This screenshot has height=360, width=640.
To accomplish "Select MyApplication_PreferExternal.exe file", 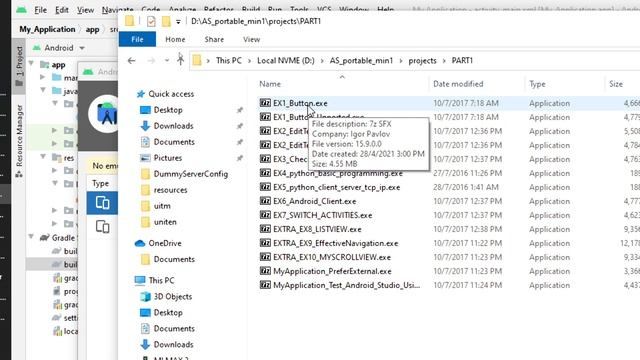I will click(x=332, y=271).
